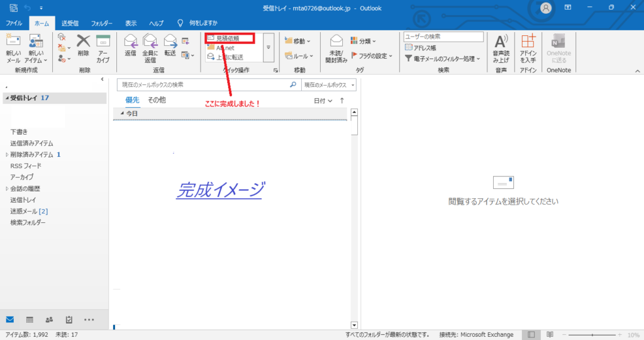This screenshot has height=340, width=644.
Task: Click Reply All (全員に返信) icon
Action: click(x=150, y=43)
